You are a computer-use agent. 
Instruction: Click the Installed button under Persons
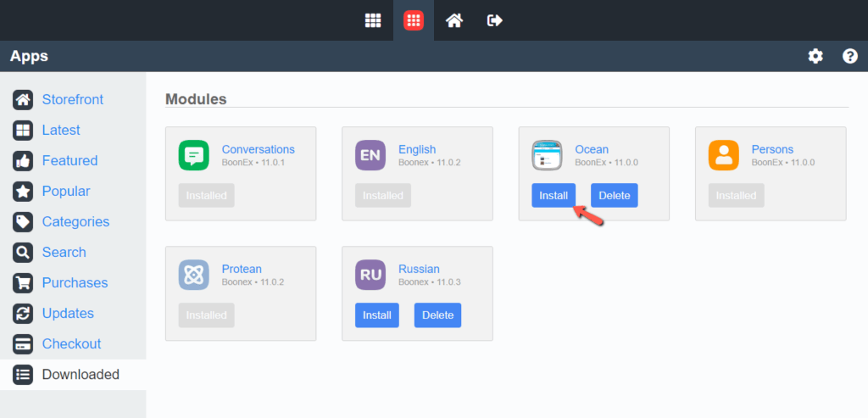pyautogui.click(x=737, y=196)
